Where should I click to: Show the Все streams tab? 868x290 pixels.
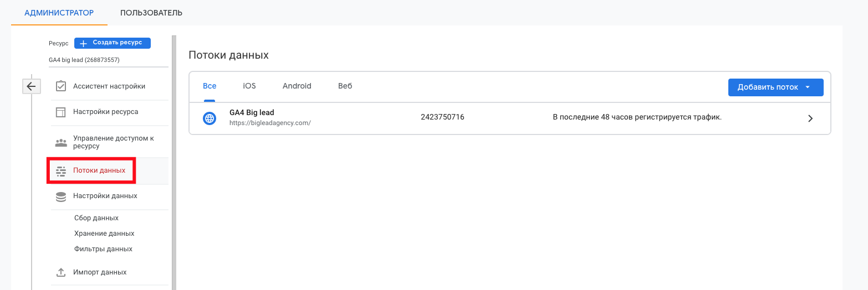pyautogui.click(x=210, y=86)
